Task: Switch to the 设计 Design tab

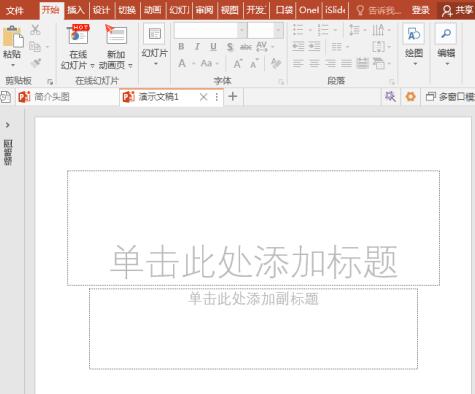Action: pyautogui.click(x=101, y=10)
